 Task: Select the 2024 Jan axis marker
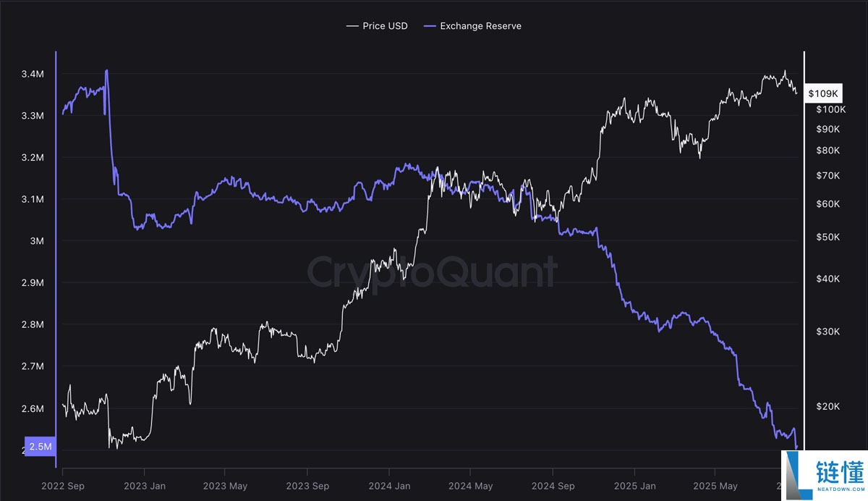point(389,486)
